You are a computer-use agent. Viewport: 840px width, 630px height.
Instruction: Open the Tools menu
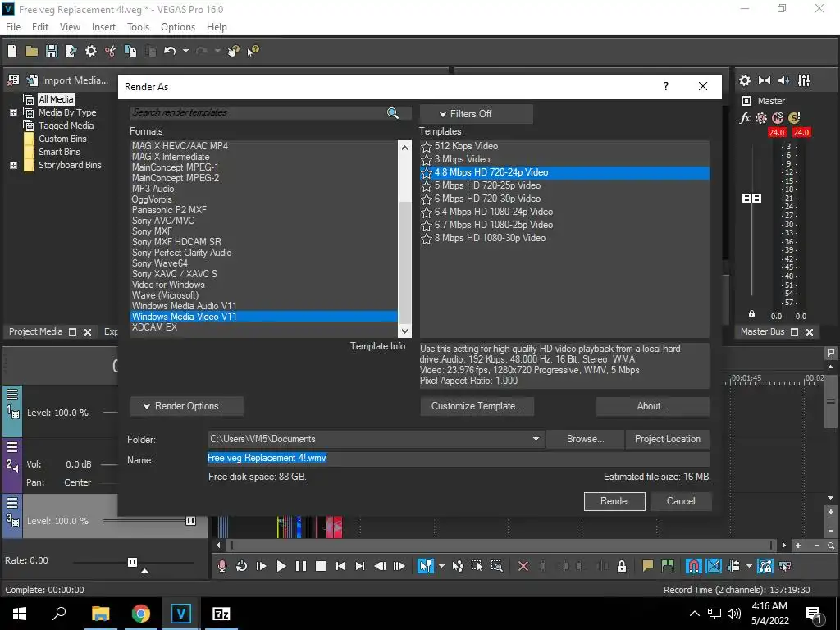point(138,27)
